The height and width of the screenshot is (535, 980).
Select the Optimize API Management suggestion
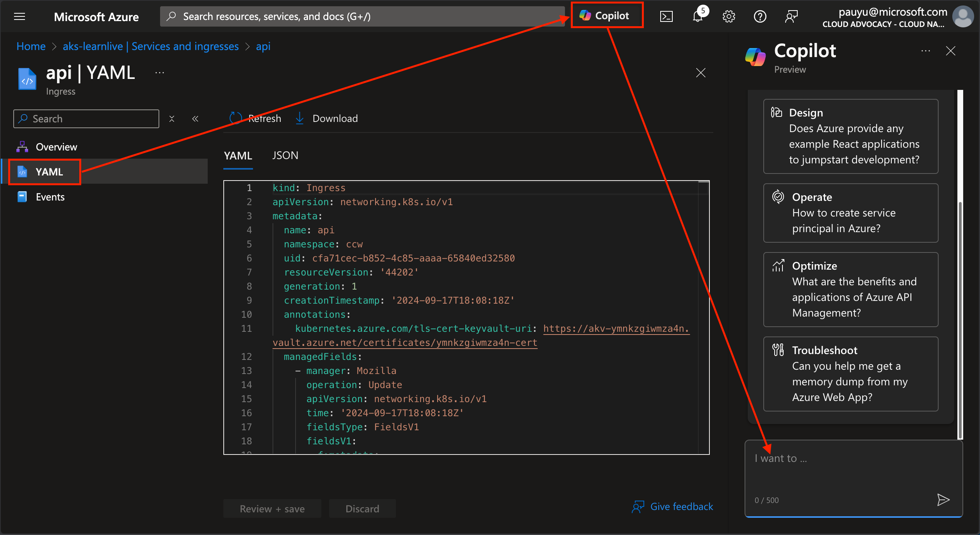point(851,290)
